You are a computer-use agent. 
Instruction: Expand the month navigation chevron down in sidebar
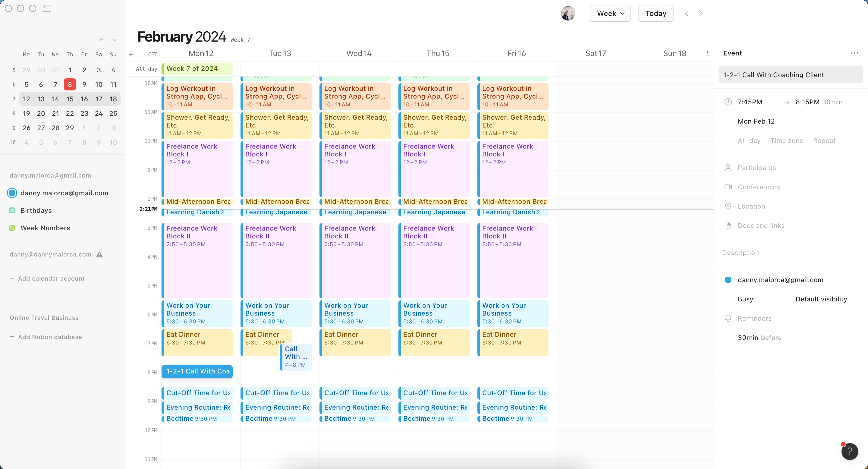click(x=114, y=40)
